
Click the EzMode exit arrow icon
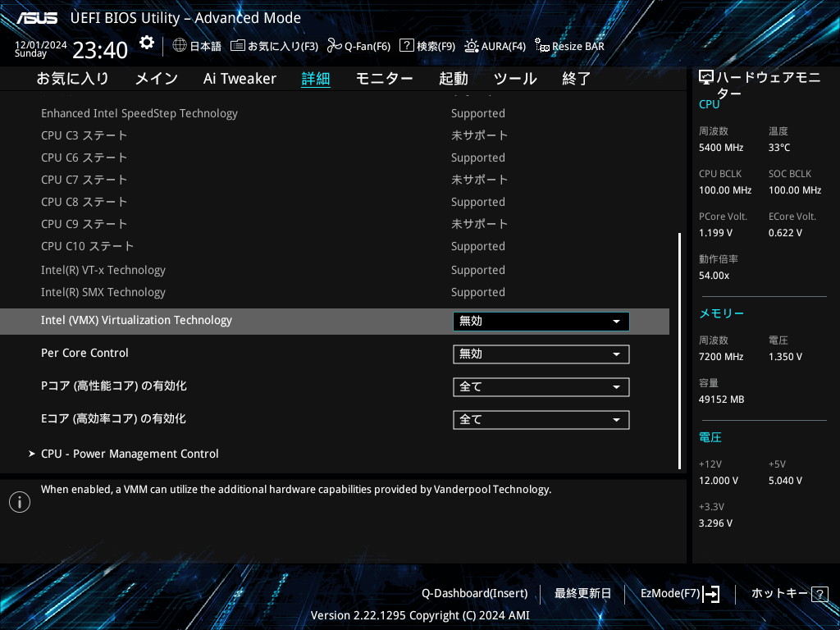tap(711, 594)
